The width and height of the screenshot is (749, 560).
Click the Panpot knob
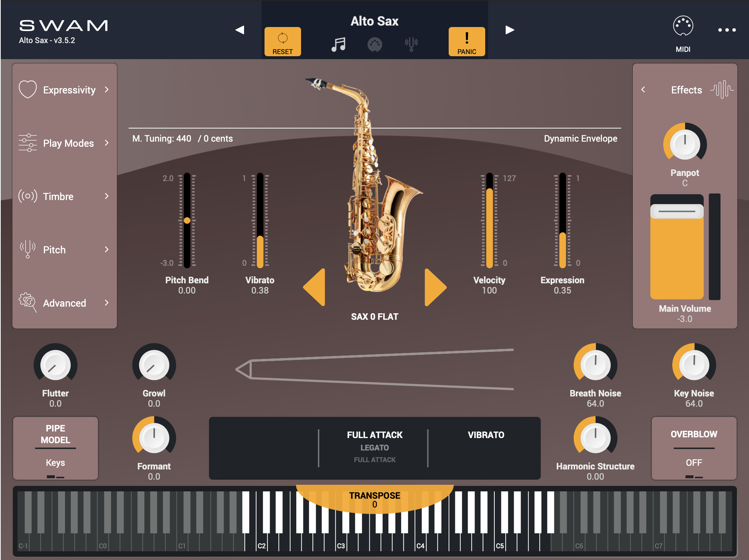pos(685,145)
